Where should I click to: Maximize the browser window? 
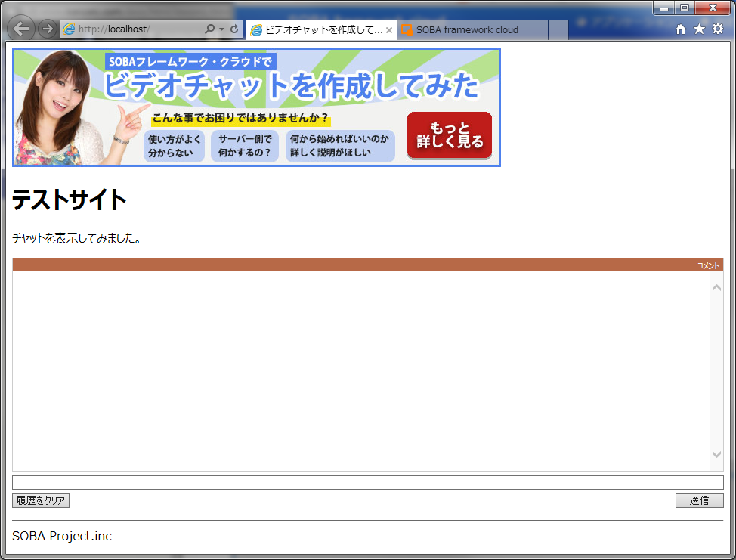coord(685,8)
